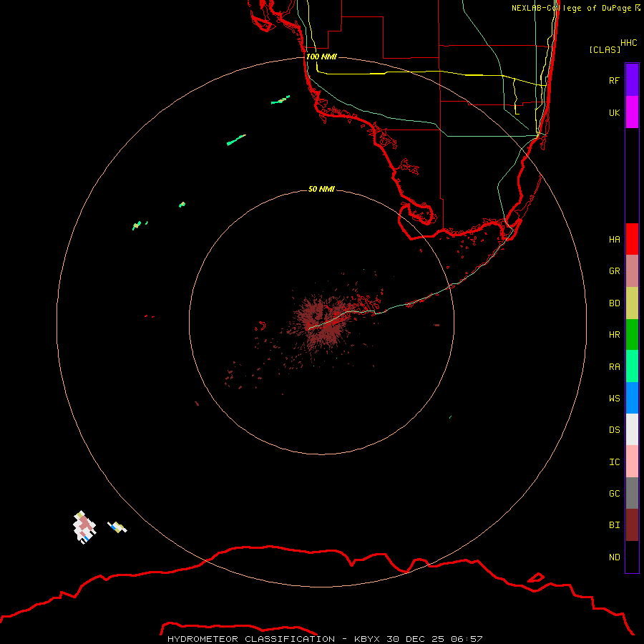Screen dimensions: 644x644
Task: Click the [CLAS] unit label
Action: coord(605,49)
